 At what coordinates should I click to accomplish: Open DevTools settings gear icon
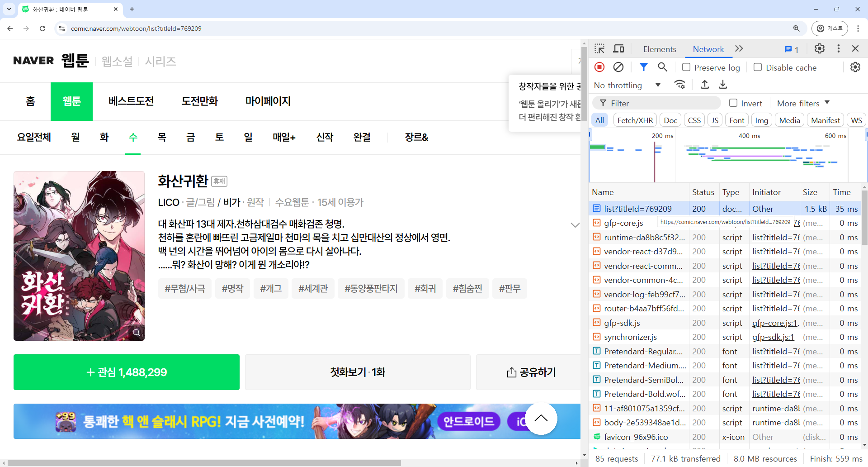coord(819,48)
